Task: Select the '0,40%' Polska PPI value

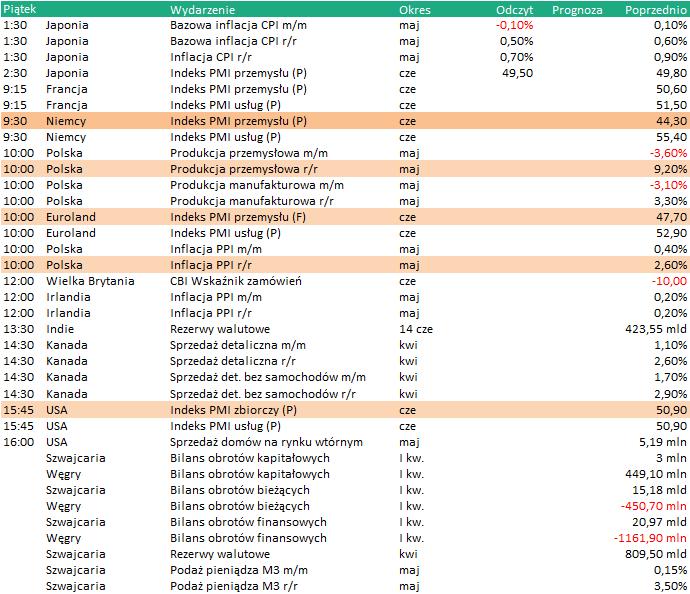Action: click(x=670, y=249)
